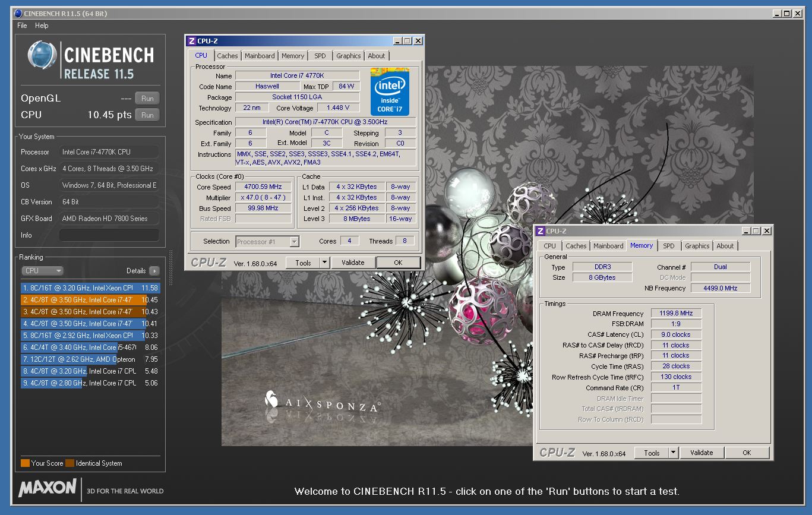Click the CAS# Latency value 9.0 clocks
The height and width of the screenshot is (515, 812).
click(x=676, y=334)
